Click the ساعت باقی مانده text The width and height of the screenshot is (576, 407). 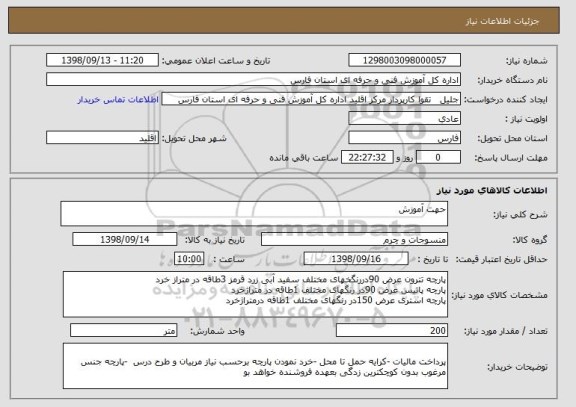(x=304, y=158)
